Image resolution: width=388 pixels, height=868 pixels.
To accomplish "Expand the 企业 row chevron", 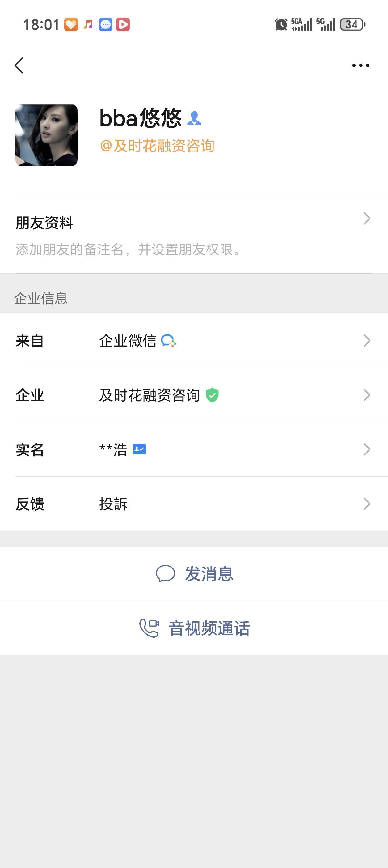I will click(x=367, y=395).
